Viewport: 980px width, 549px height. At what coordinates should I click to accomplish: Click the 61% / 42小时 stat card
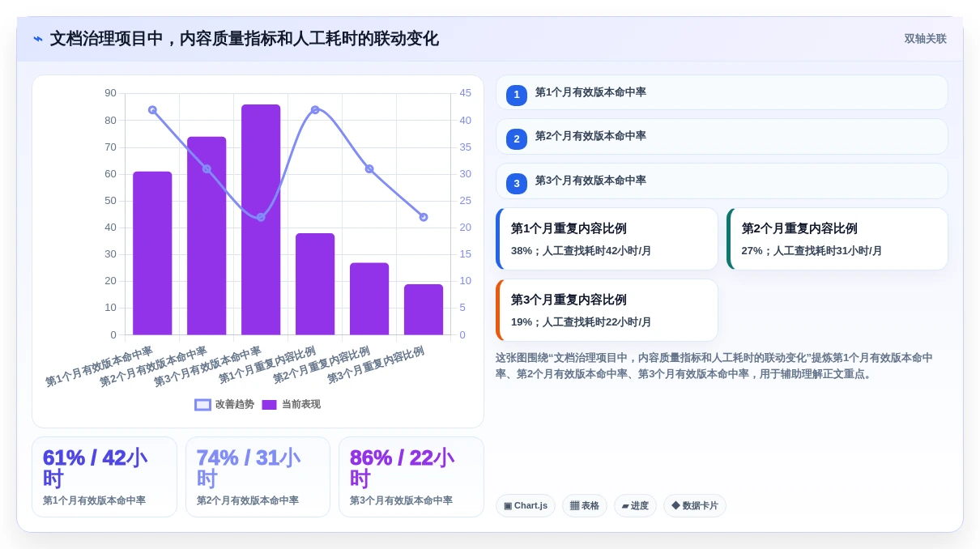click(104, 477)
